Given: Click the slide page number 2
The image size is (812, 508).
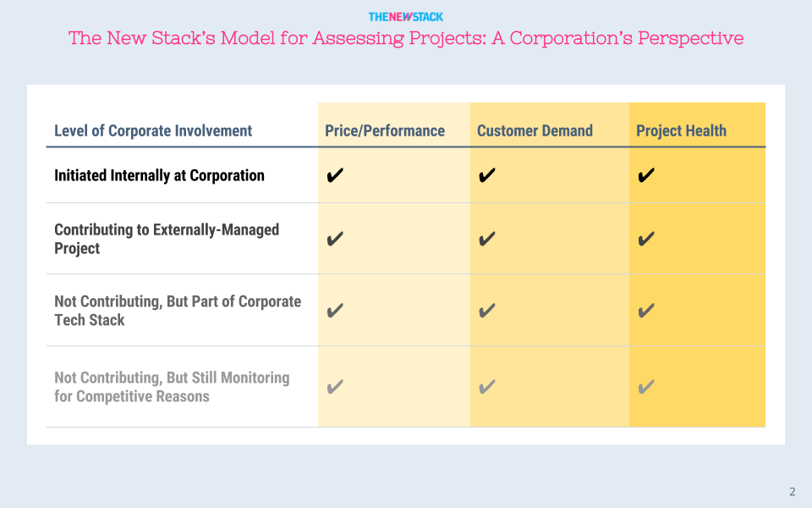Looking at the screenshot, I should coord(793,491).
